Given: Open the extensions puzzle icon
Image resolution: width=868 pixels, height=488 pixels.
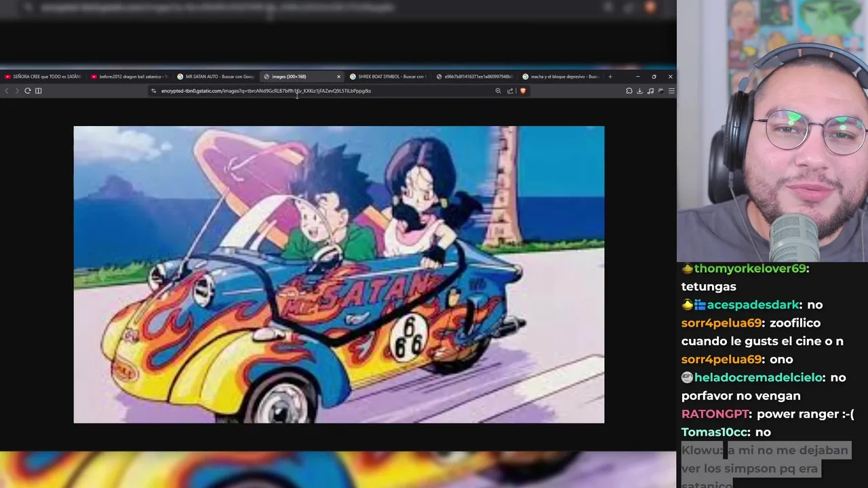Looking at the screenshot, I should tap(629, 91).
